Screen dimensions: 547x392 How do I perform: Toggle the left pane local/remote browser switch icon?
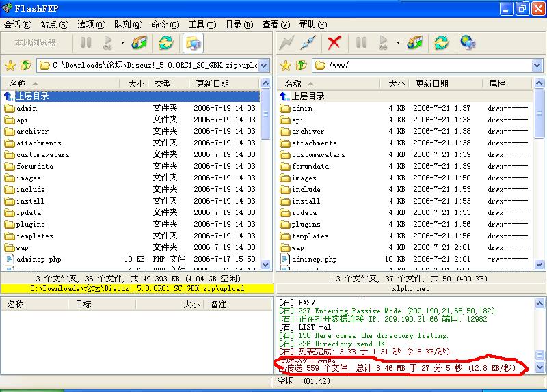click(193, 43)
